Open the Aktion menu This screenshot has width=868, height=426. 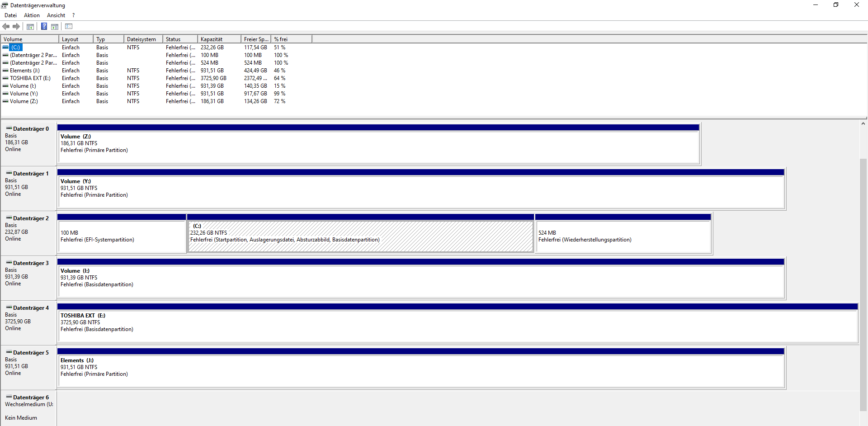[31, 15]
